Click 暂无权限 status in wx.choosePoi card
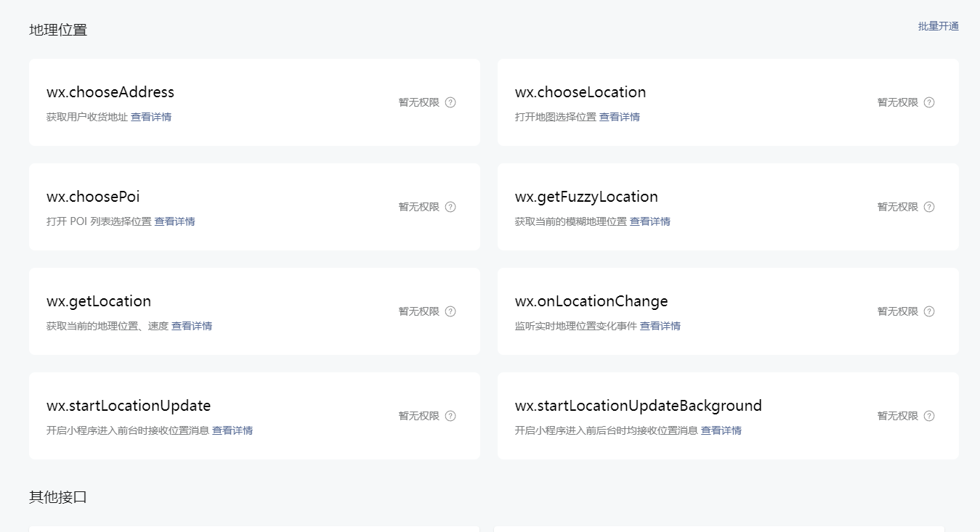 [x=419, y=207]
